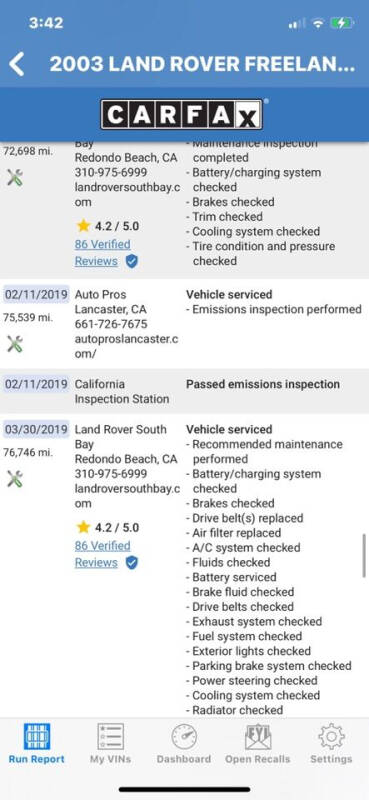
Task: Tap Auto Pros phone number 661-726-7675
Action: click(x=111, y=324)
